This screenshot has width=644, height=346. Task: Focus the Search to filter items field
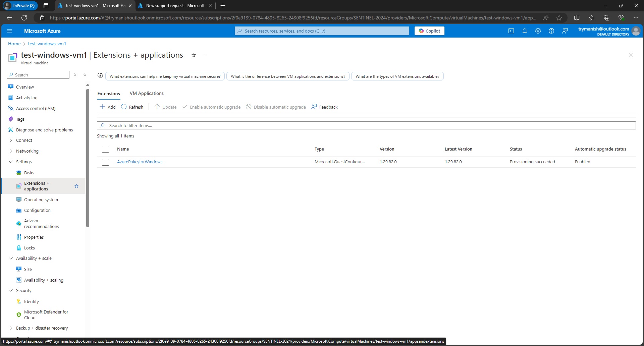(366, 126)
